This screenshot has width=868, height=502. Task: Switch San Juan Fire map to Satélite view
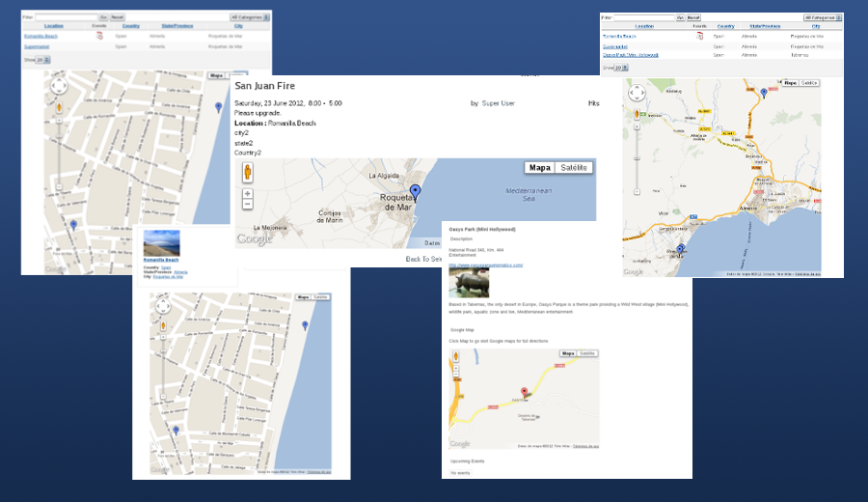click(574, 168)
